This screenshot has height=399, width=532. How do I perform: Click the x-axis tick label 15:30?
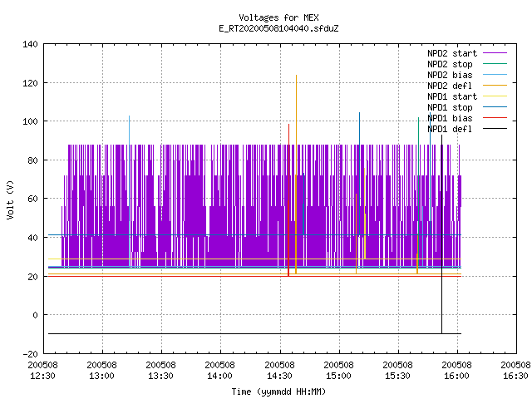click(397, 376)
